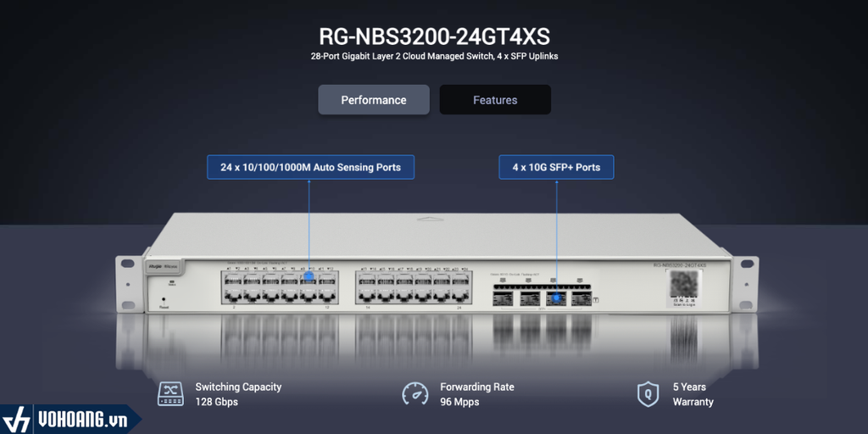
Task: Click the Switching Capacity icon
Action: (170, 394)
